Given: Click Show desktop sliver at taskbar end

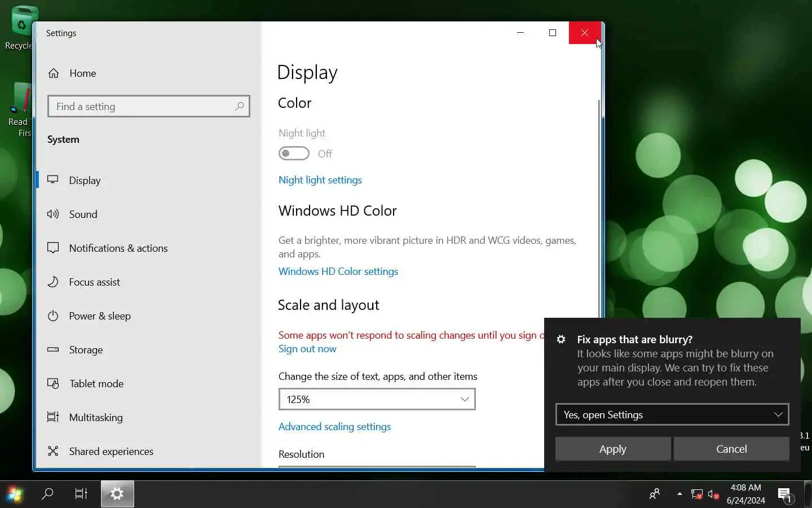Looking at the screenshot, I should [x=808, y=494].
